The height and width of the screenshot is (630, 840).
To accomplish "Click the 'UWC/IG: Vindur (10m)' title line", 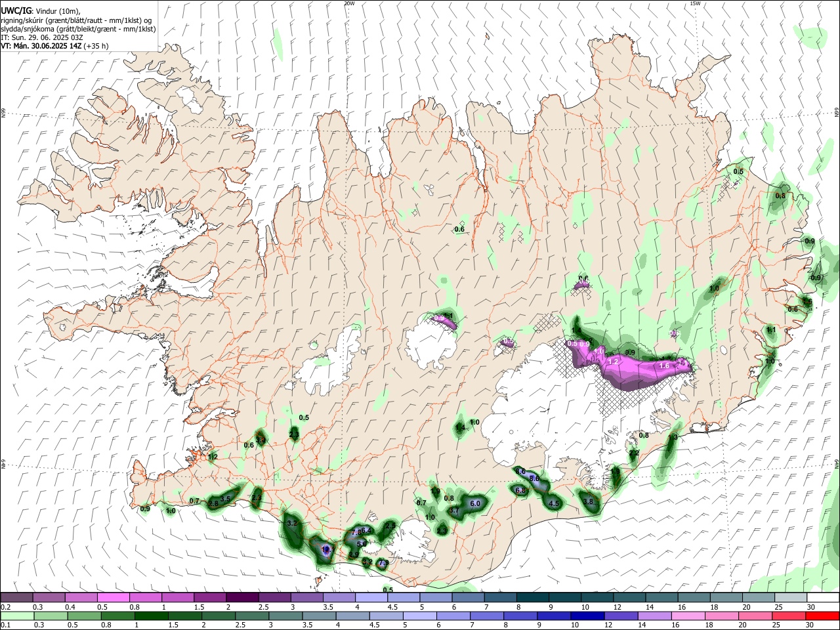I will click(41, 10).
